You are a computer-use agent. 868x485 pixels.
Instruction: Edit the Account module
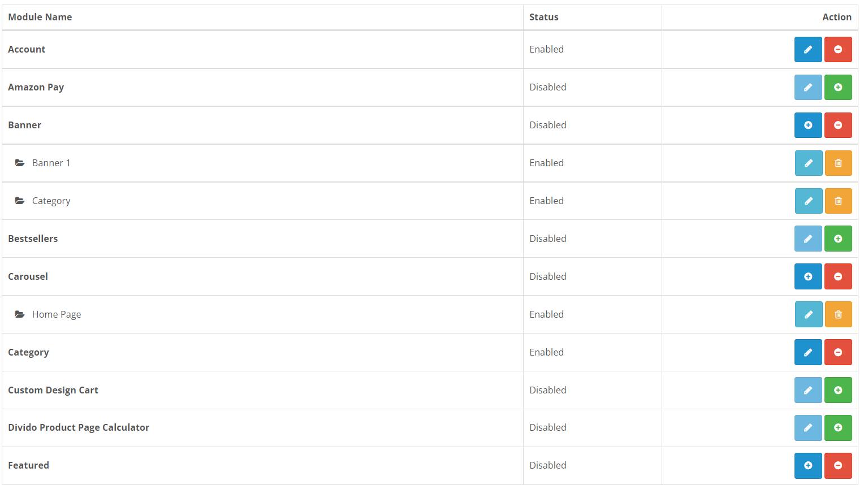click(x=808, y=49)
